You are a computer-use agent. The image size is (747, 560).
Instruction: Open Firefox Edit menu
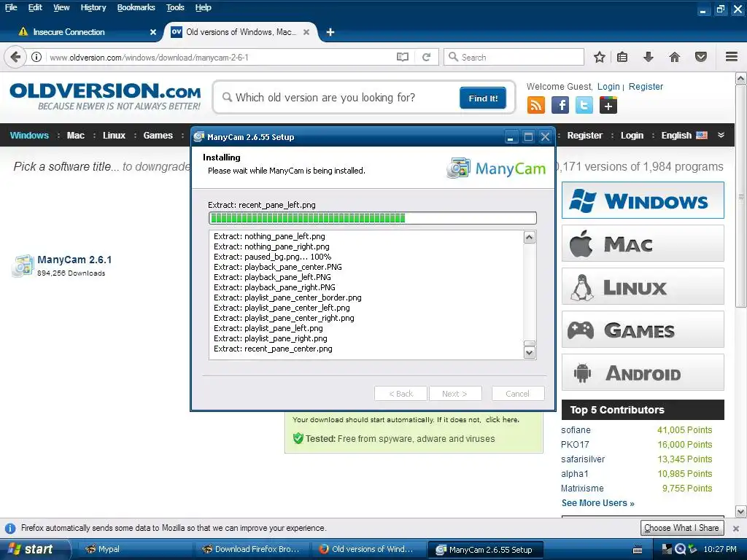(x=35, y=7)
